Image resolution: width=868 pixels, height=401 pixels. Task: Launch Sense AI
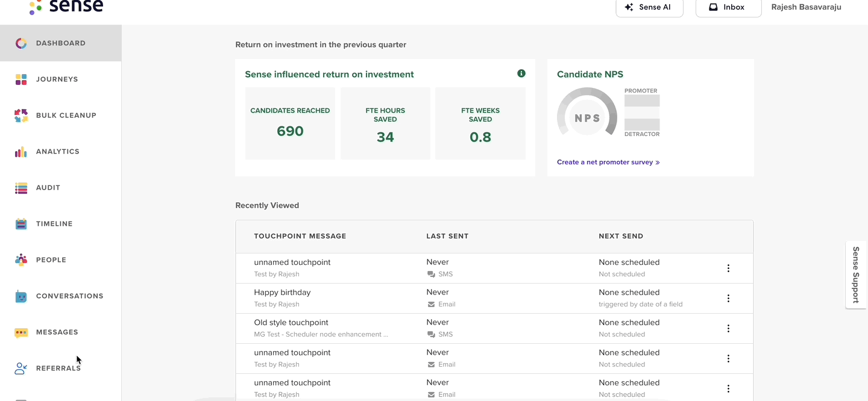click(649, 7)
